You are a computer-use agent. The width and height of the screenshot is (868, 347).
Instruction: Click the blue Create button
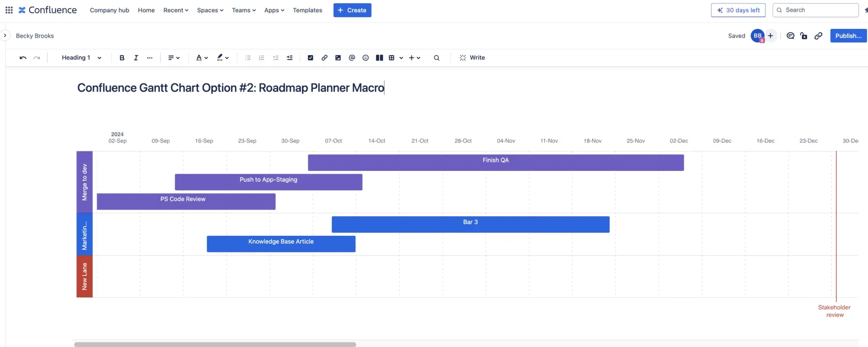[352, 10]
